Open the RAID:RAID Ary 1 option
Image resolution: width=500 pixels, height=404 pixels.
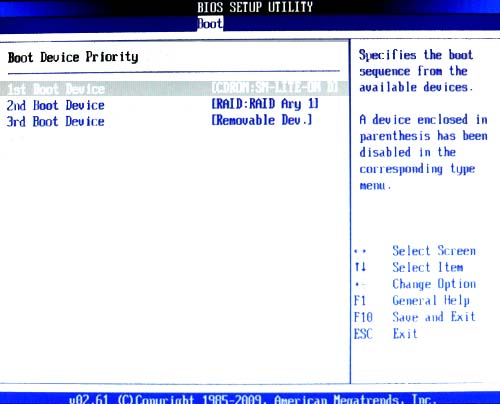coord(265,104)
